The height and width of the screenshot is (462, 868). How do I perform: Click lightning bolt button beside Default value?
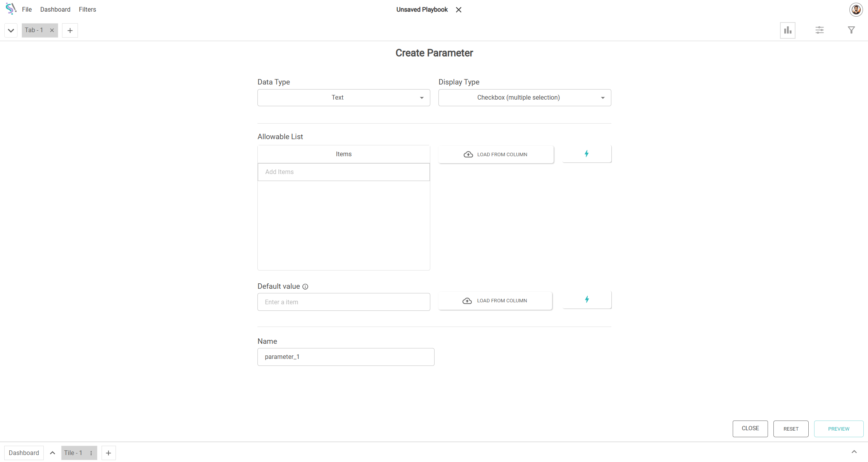(587, 300)
